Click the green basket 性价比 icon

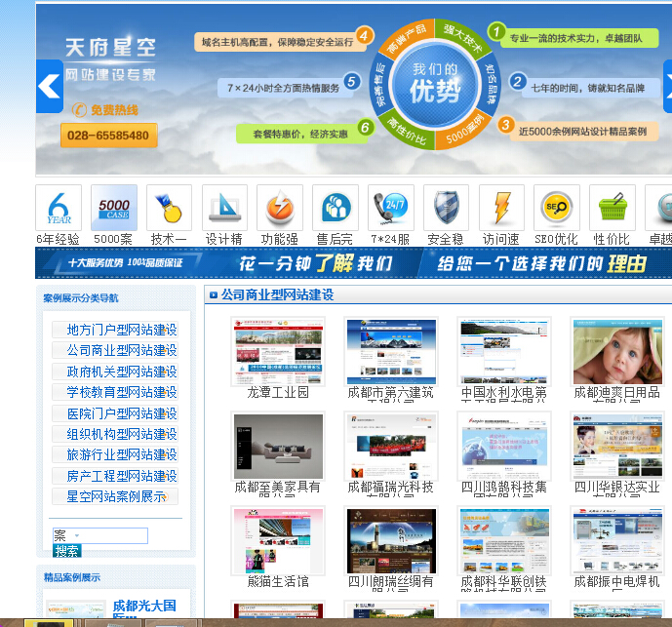pyautogui.click(x=613, y=208)
